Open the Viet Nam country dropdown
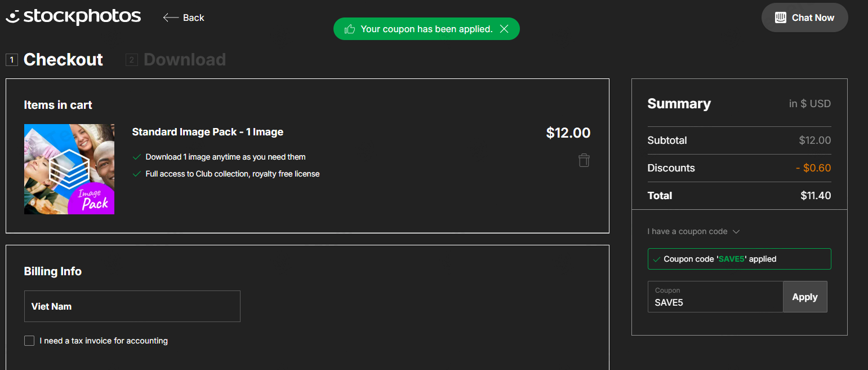This screenshot has width=868, height=370. tap(132, 306)
